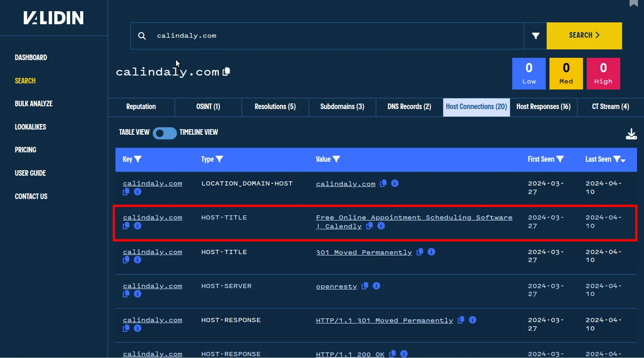Toggle Last Seen sort order arrow
The image size is (644, 358).
[623, 161]
